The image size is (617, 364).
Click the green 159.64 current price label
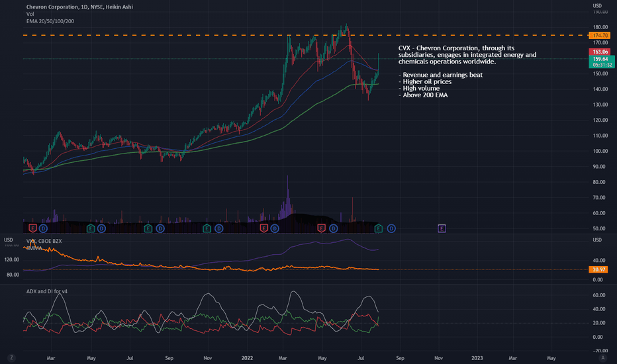601,59
